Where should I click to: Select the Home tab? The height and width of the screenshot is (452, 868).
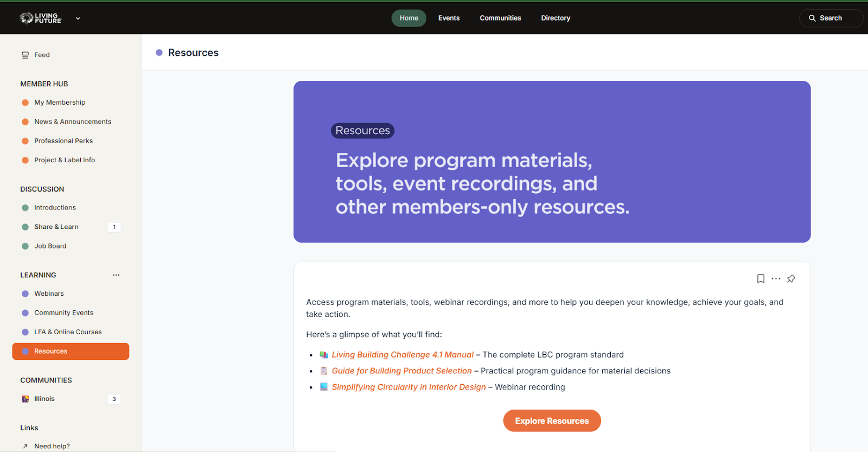409,18
